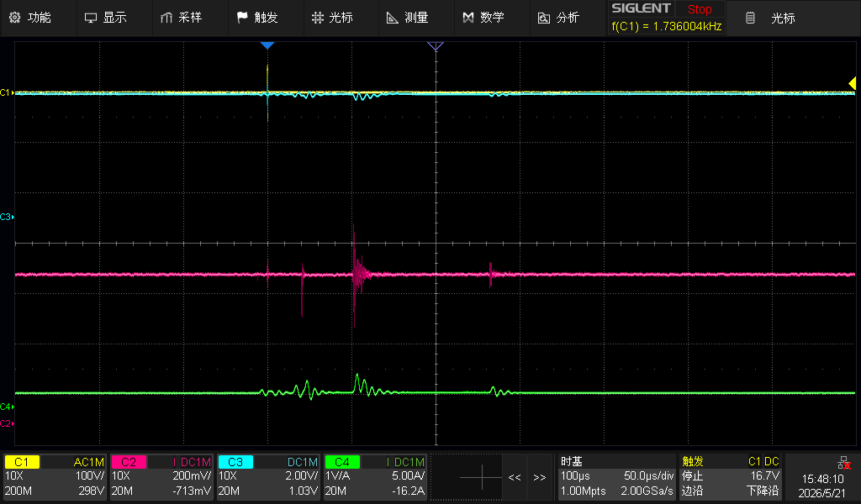Click the C3 2.00V/ vertical scale value
The height and width of the screenshot is (504, 861).
[x=302, y=476]
